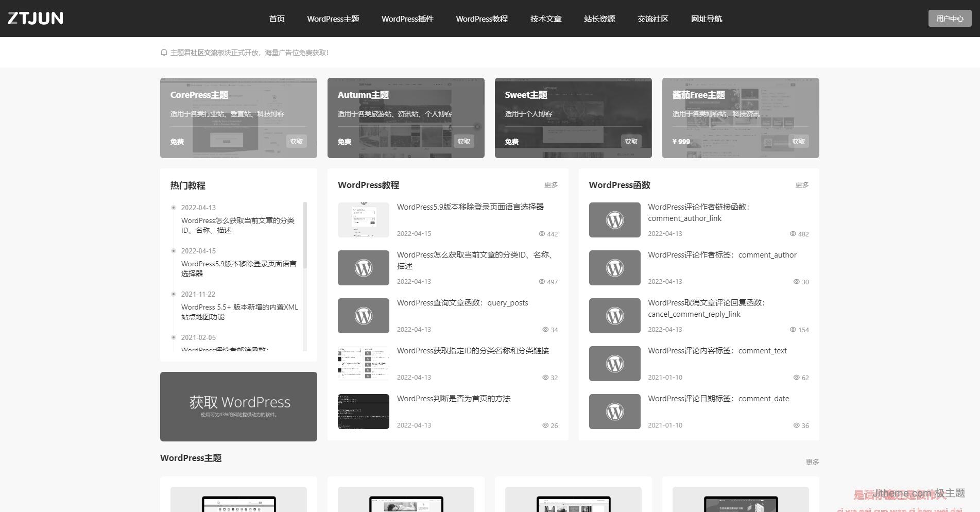Click the views eye icon showing 442
980x512 pixels.
click(542, 234)
